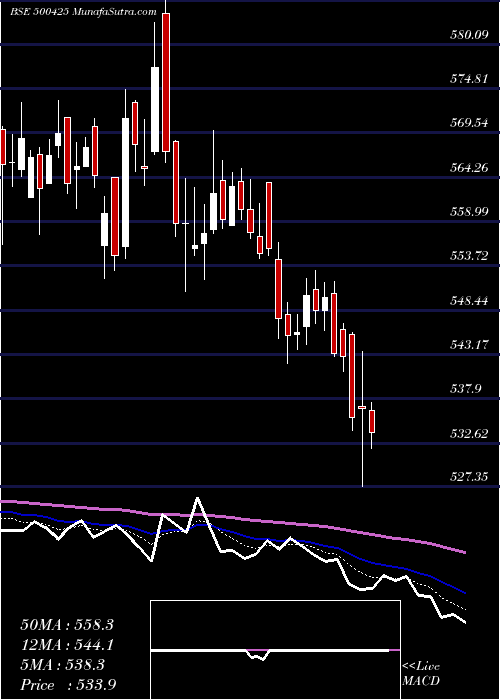
Task: Click the 574.81 price axis label
Action: [x=468, y=79]
